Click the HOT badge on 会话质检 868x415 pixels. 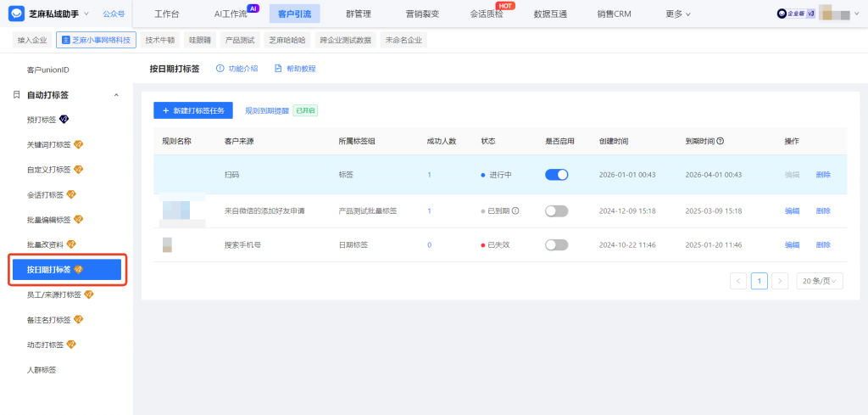[505, 6]
